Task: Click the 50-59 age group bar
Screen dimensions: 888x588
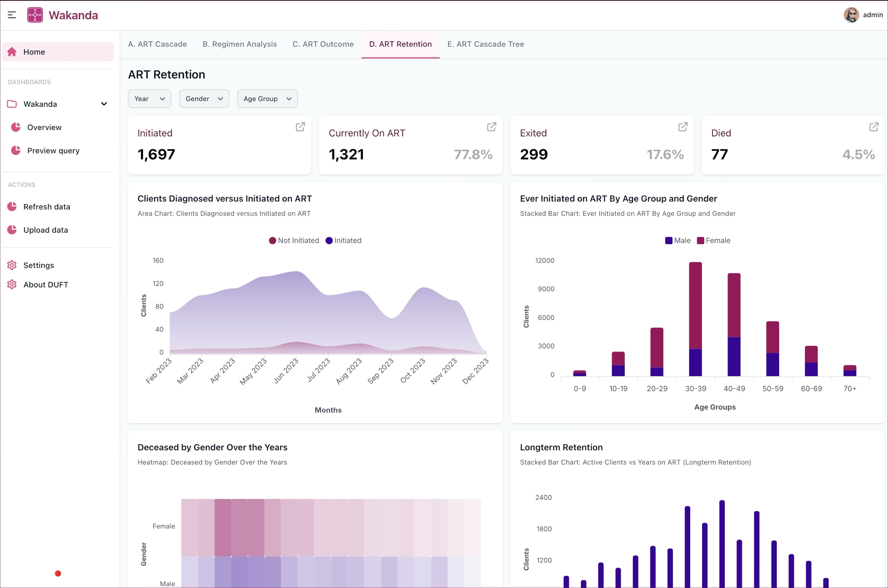Action: 773,348
